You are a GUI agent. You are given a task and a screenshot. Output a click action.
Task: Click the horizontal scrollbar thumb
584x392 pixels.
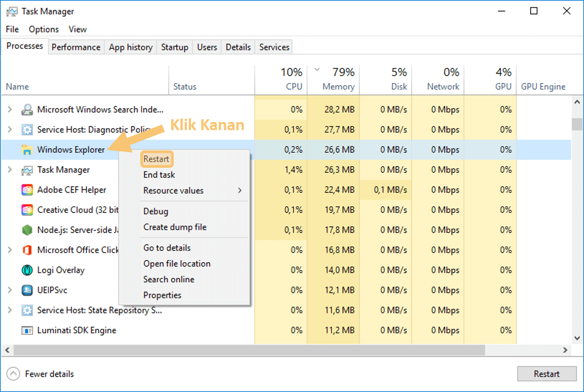click(249, 350)
